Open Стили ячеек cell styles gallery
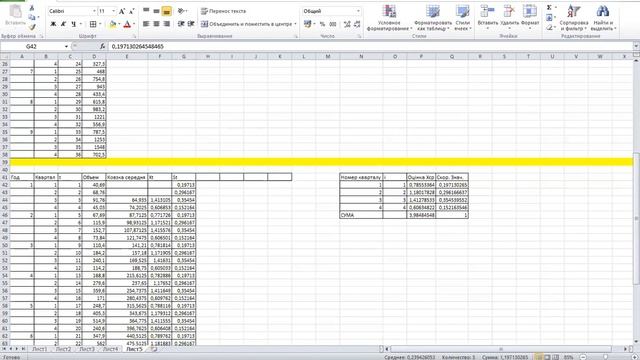The image size is (640, 360). [x=463, y=18]
